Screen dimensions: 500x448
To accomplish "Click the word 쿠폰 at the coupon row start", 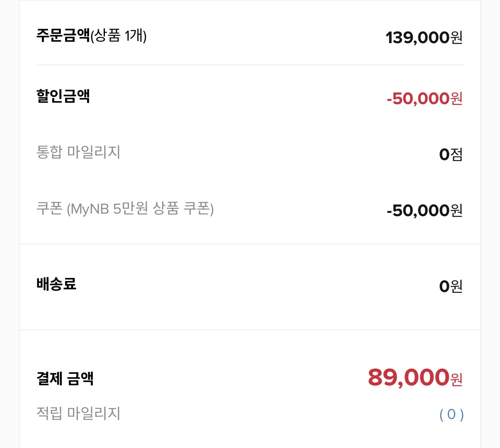I will [49, 208].
